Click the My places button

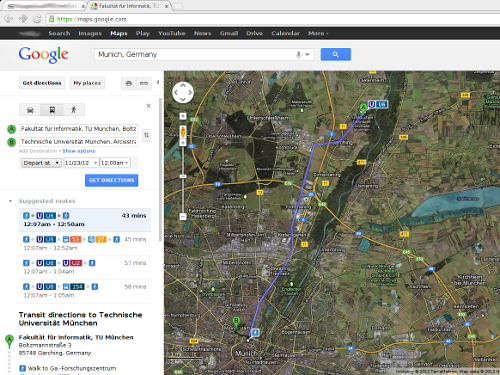point(87,83)
